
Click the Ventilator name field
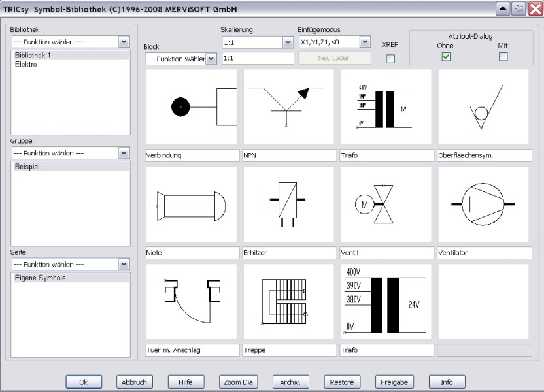[484, 253]
